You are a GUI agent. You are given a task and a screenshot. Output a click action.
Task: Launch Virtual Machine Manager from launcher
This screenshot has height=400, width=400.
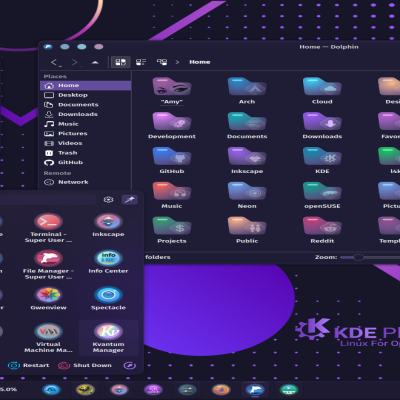48,338
